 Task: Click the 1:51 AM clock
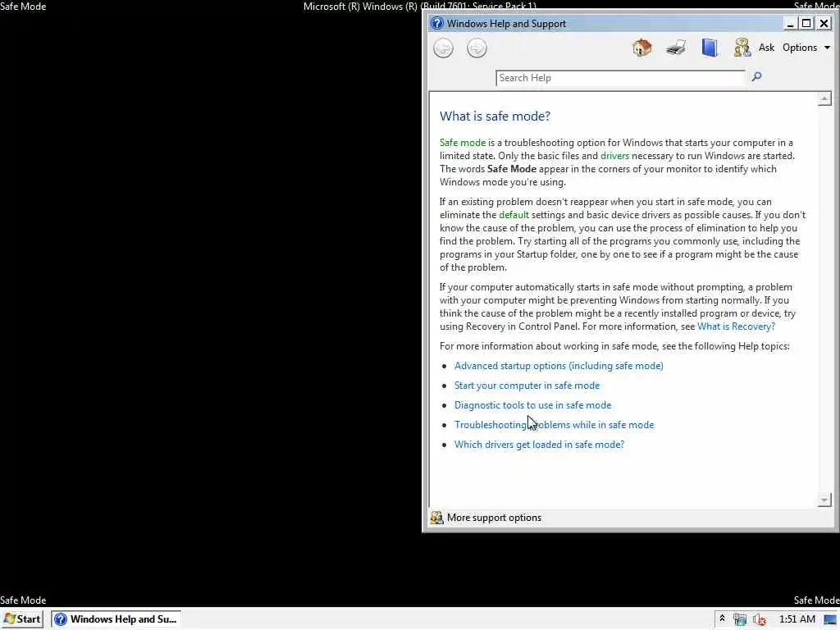[x=797, y=619]
